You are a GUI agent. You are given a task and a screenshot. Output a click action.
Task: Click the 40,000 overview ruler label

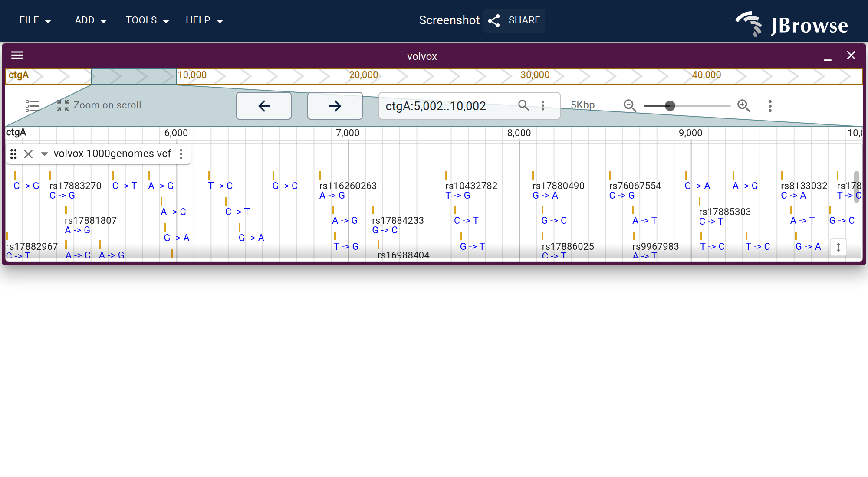point(707,75)
